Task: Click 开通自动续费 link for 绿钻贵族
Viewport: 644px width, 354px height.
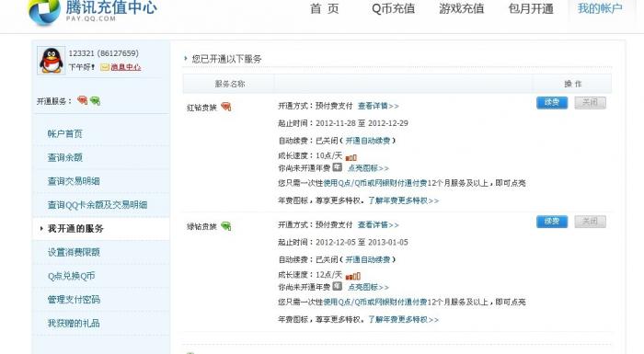Action: point(368,259)
